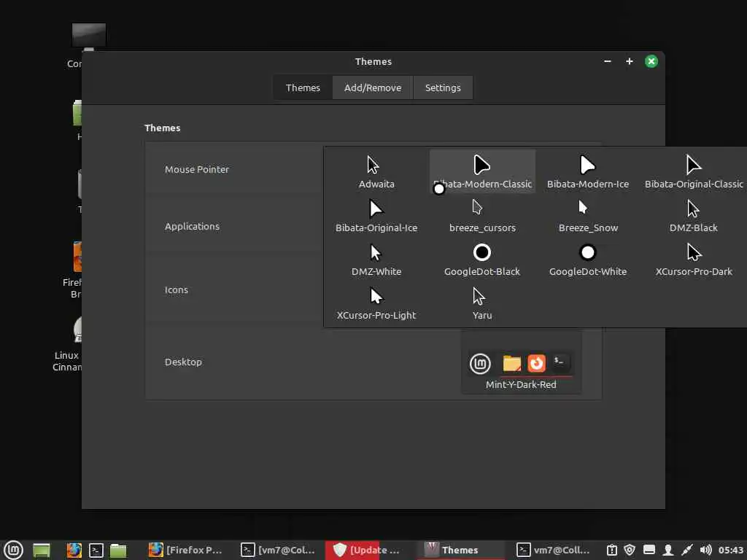Click the show desktop icon in the panel
This screenshot has width=747, height=560.
click(42, 551)
